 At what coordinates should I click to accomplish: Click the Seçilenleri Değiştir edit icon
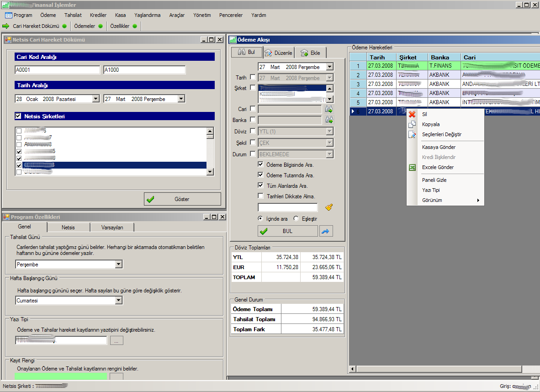pyautogui.click(x=412, y=134)
